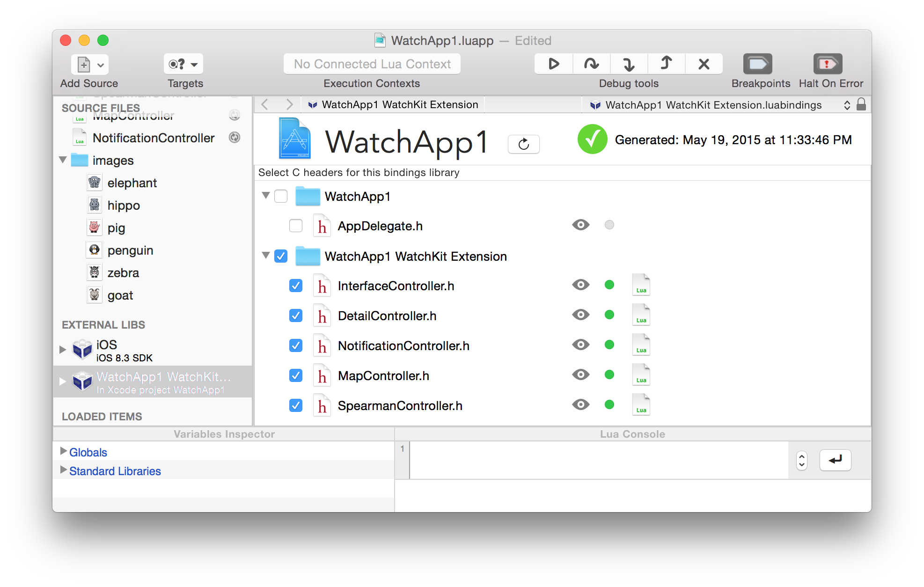The width and height of the screenshot is (924, 587).
Task: Expand the iOS 8.3 SDK library
Action: (x=62, y=349)
